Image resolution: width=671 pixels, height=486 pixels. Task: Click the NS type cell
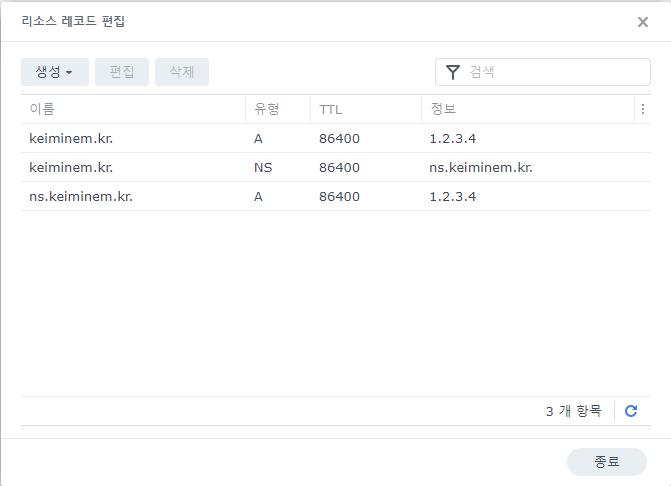click(263, 168)
